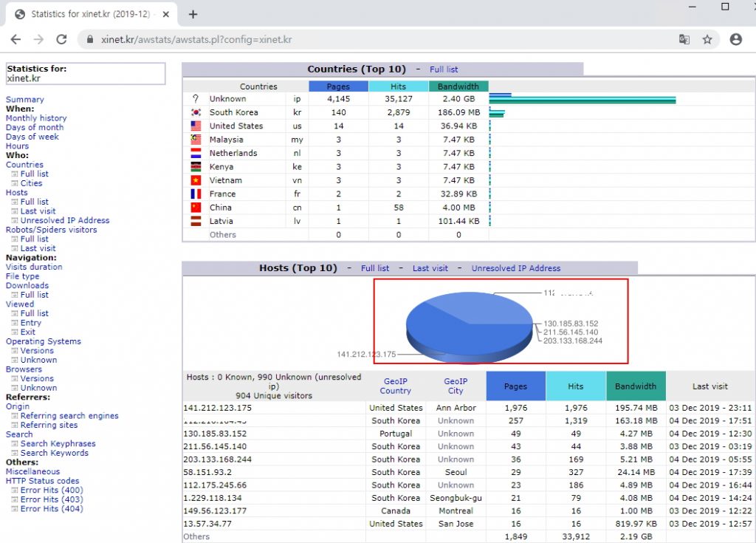Screen dimensions: 756x543
Task: Click the browser back arrow button
Action: [16, 40]
